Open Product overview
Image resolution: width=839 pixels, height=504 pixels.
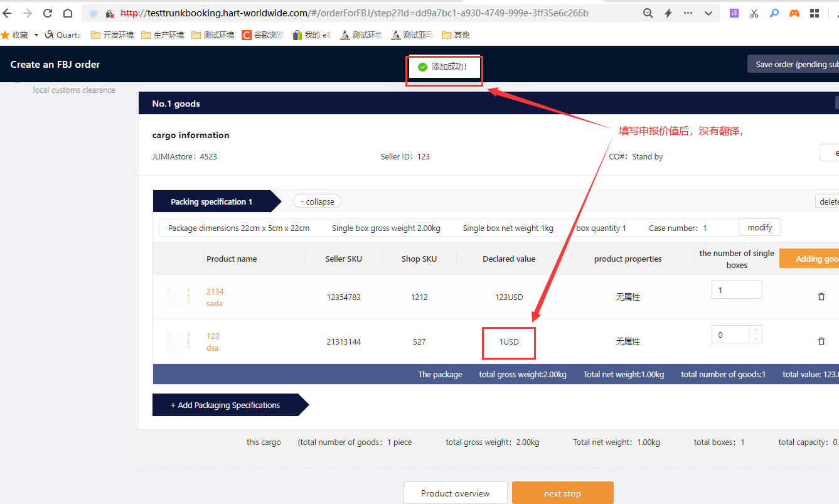coord(455,493)
